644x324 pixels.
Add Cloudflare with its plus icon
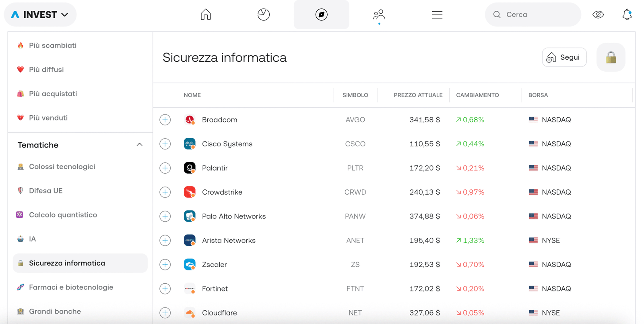pos(165,313)
